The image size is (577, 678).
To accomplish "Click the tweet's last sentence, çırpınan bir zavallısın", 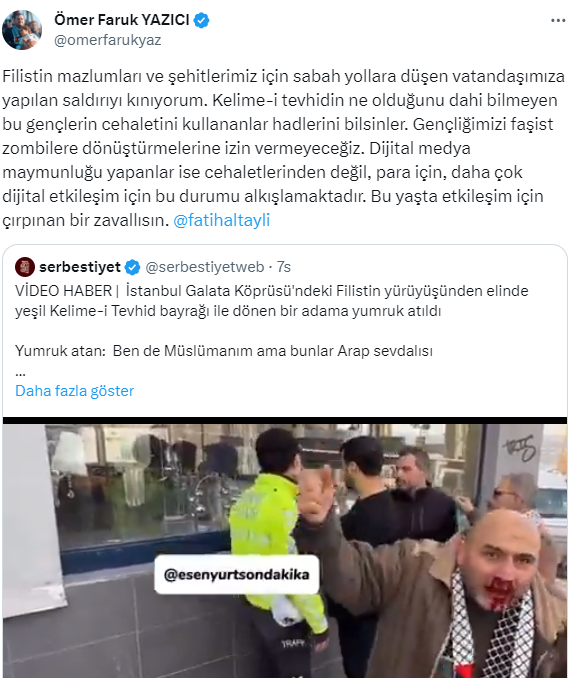I will point(85,220).
